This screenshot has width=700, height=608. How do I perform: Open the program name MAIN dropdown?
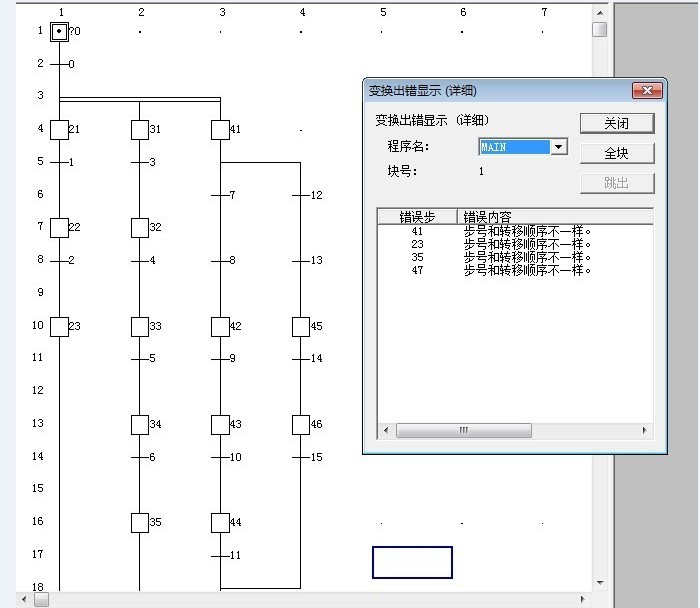coord(559,147)
